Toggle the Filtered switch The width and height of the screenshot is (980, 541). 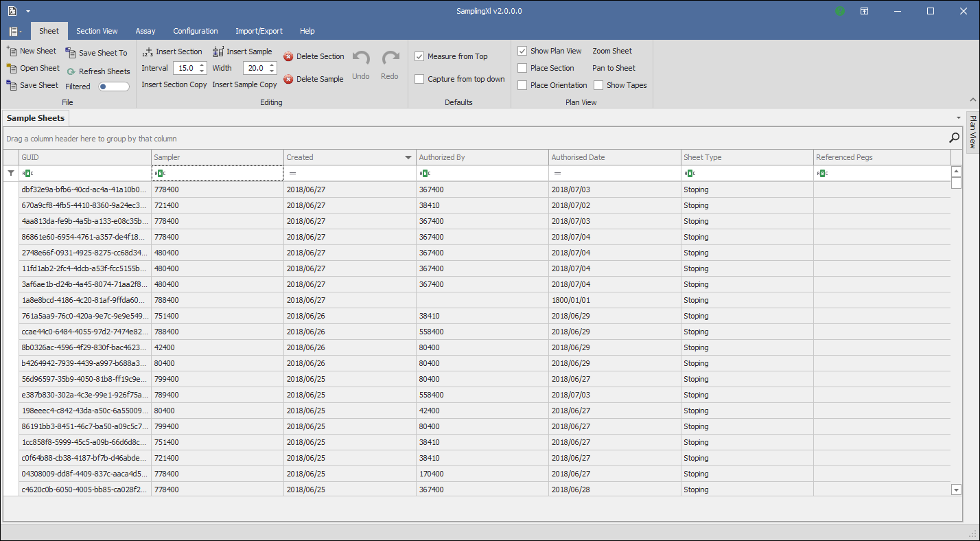tap(114, 87)
